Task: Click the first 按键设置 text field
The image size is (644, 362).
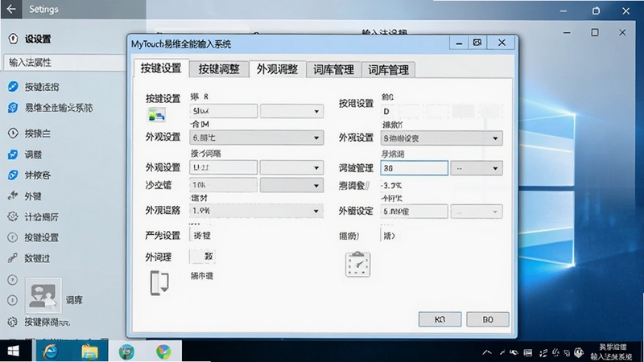Action: point(224,111)
